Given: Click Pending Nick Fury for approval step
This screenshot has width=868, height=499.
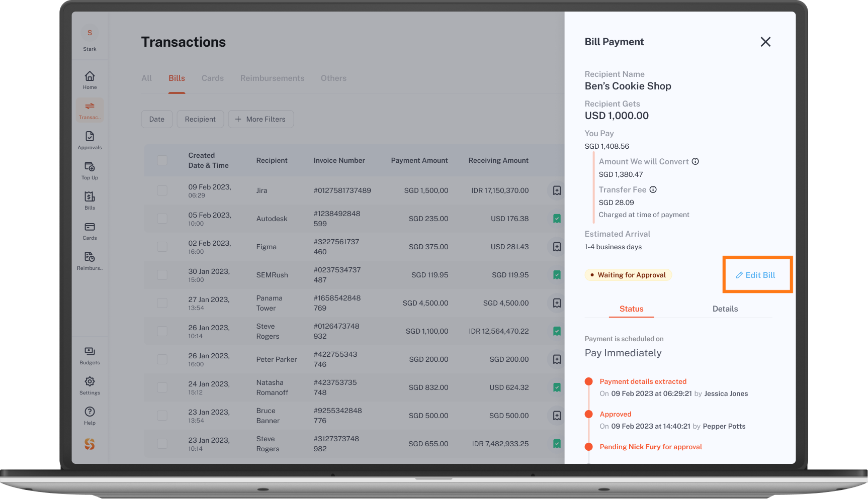Looking at the screenshot, I should coord(651,447).
